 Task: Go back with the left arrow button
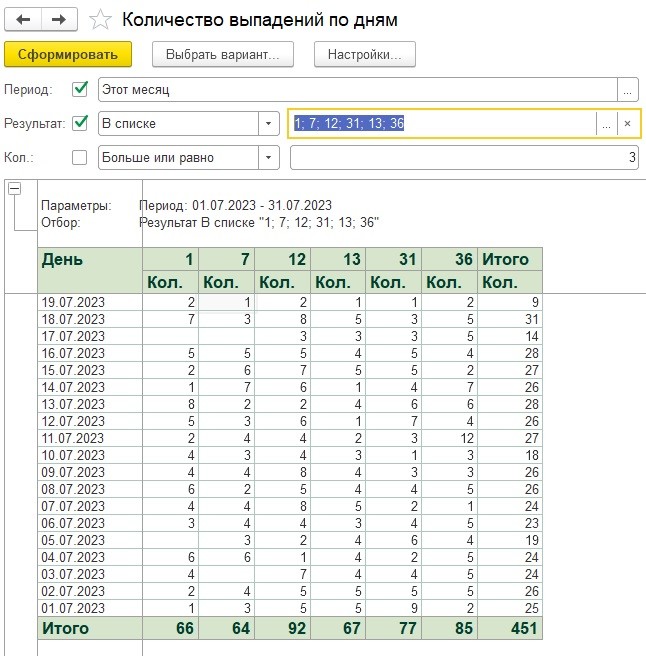23,20
